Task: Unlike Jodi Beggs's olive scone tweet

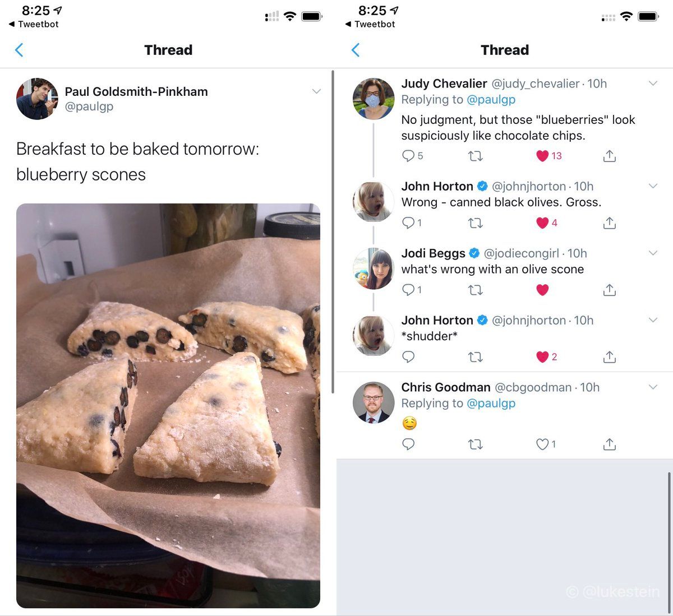Action: [542, 290]
